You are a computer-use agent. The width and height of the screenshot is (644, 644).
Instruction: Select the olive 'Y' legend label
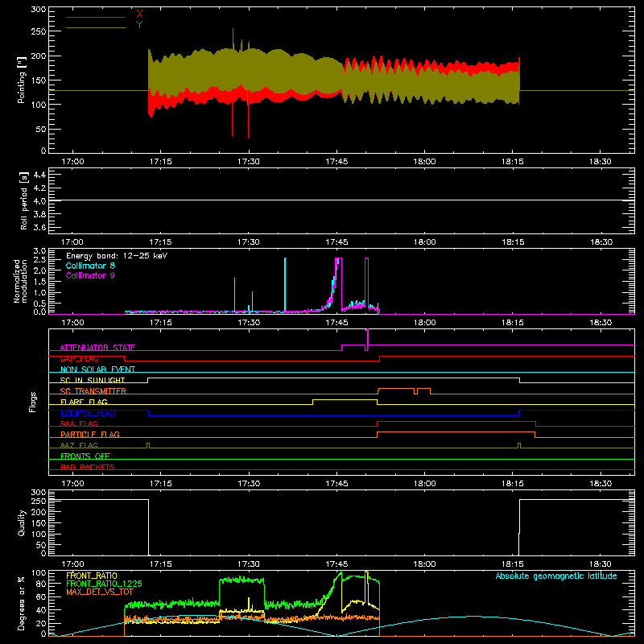[139, 25]
